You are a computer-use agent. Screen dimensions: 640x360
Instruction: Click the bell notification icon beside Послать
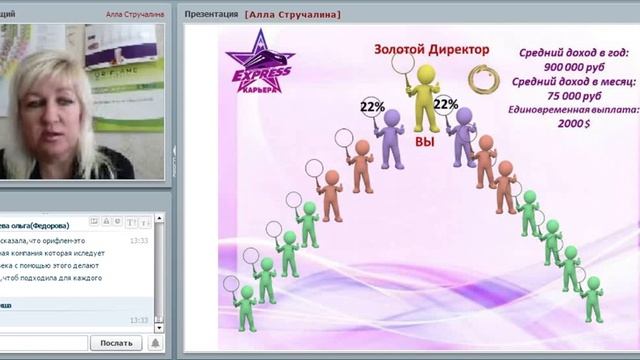156,343
